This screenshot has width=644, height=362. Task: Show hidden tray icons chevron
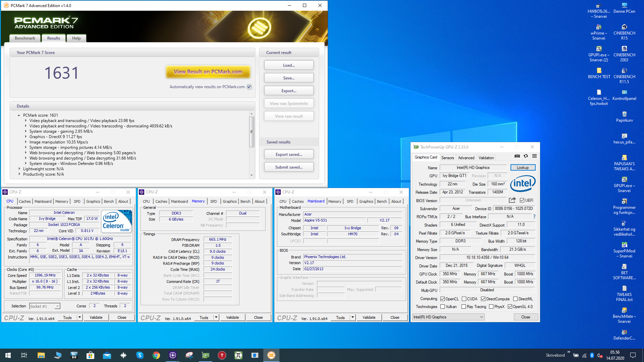pyautogui.click(x=569, y=352)
